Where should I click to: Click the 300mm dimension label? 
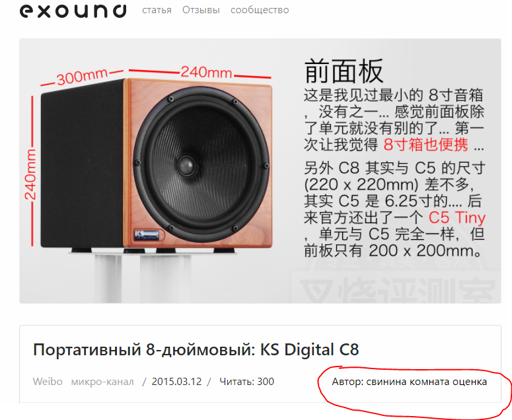coord(82,76)
